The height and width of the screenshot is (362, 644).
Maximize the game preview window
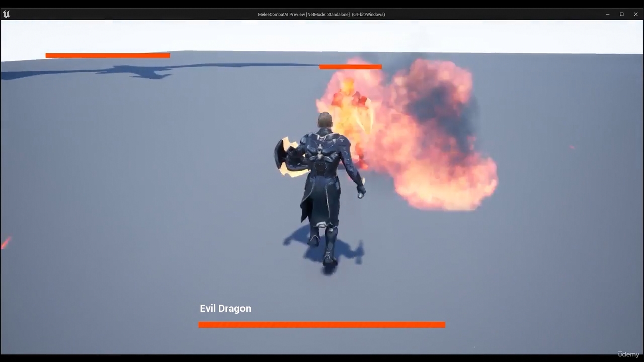(x=622, y=14)
